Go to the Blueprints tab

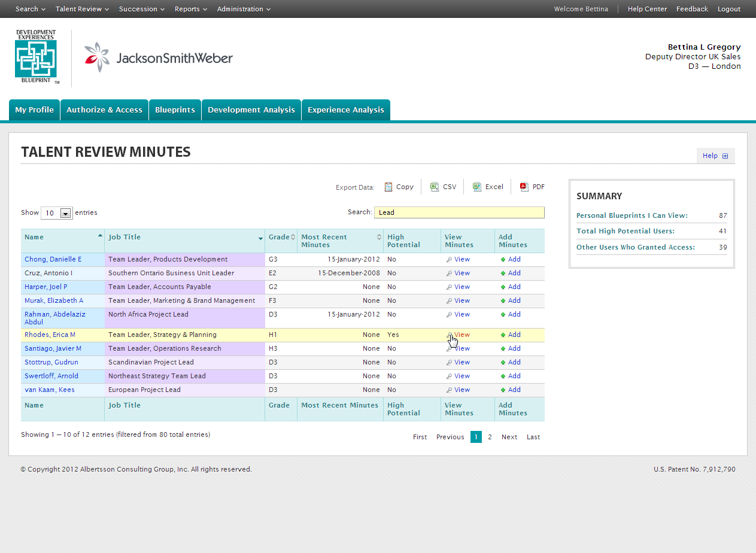click(x=175, y=110)
